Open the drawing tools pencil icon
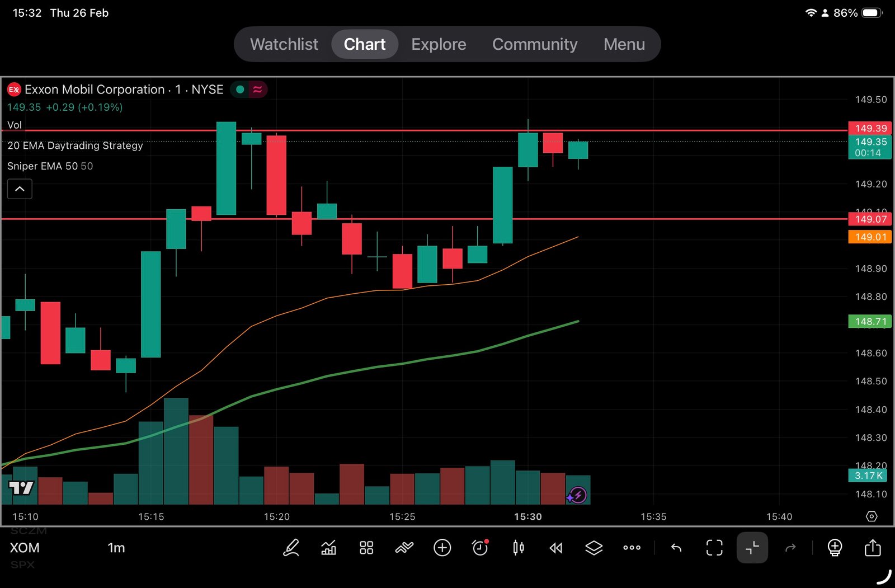 click(291, 548)
